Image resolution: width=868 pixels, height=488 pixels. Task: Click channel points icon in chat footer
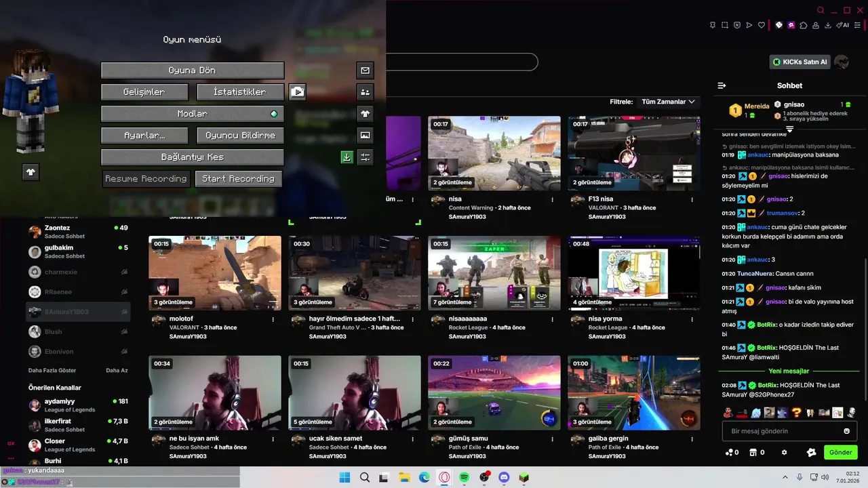(732, 452)
